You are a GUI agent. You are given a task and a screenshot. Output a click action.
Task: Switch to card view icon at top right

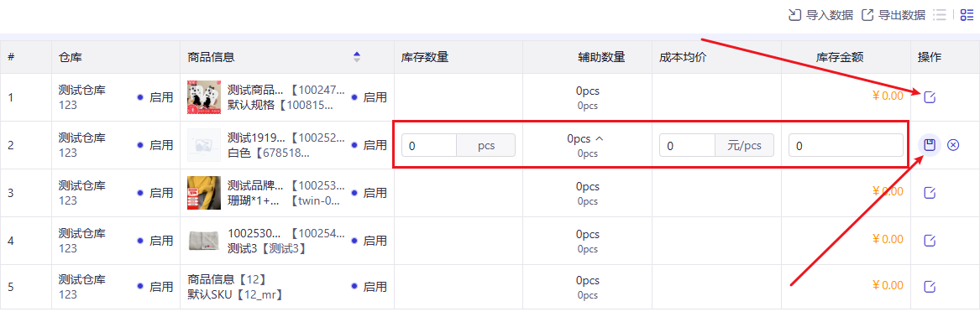(x=967, y=15)
